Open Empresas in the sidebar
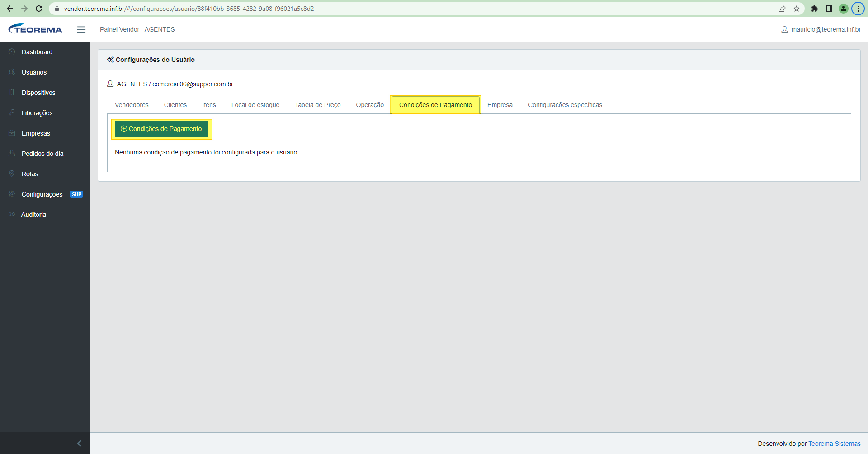The image size is (868, 454). click(x=45, y=133)
